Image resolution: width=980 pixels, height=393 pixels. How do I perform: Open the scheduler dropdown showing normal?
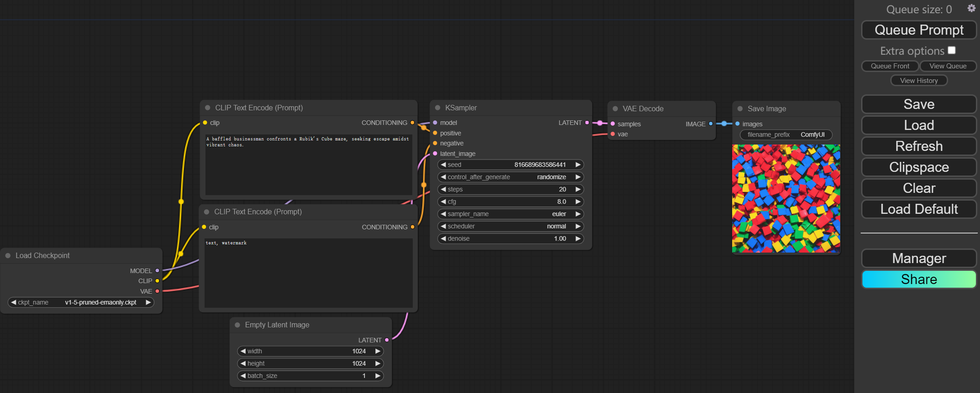pos(511,226)
